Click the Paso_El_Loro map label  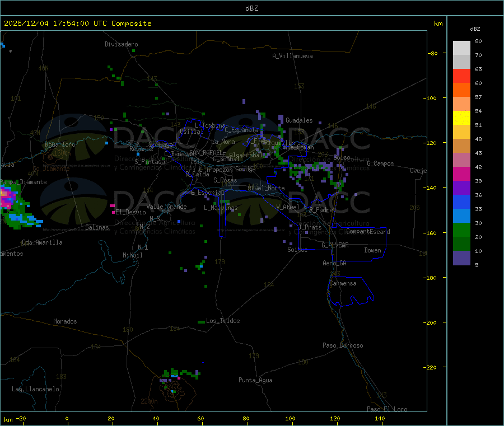point(388,409)
